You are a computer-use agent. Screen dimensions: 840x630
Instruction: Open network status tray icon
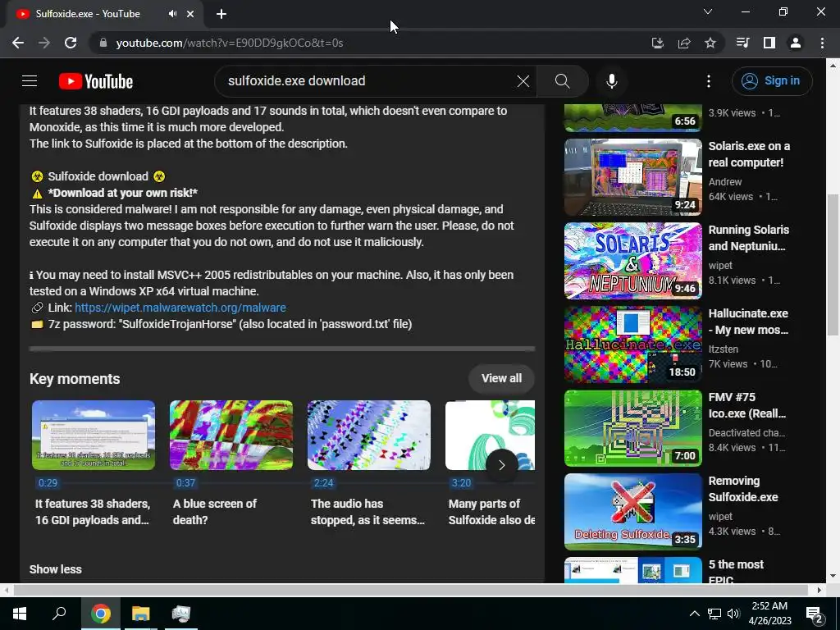[714, 614]
